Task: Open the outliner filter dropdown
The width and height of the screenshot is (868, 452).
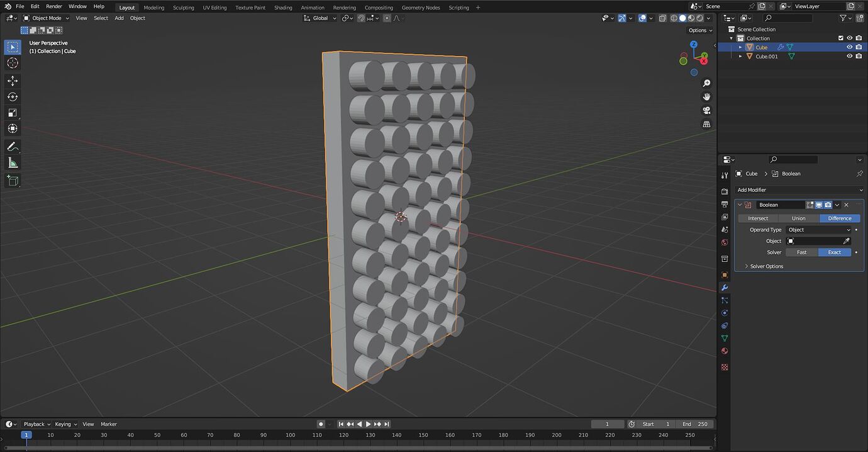Action: (x=846, y=18)
